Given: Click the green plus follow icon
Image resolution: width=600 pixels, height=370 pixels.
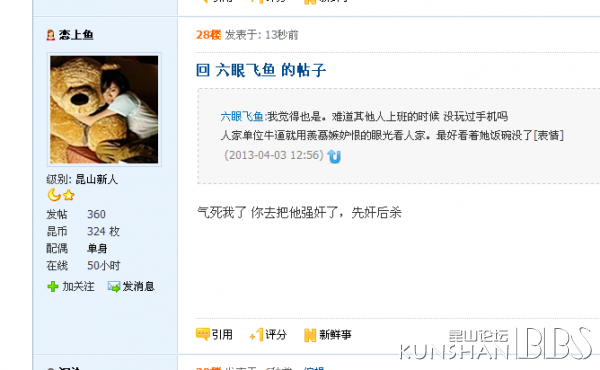Looking at the screenshot, I should [x=53, y=286].
